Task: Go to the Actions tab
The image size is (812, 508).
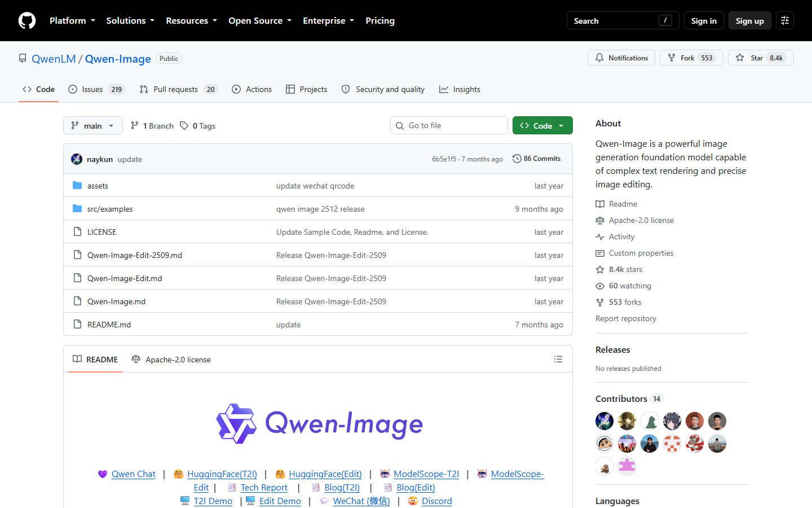Action: [252, 89]
